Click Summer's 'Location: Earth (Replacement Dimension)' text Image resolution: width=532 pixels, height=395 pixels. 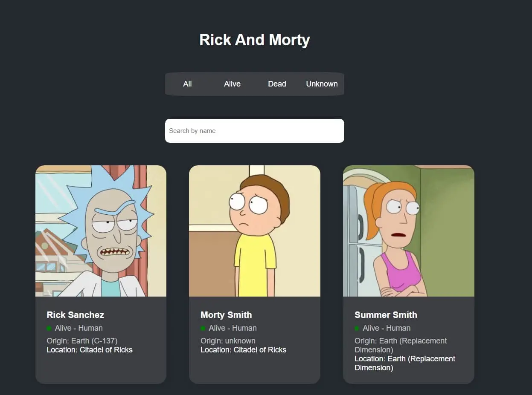pyautogui.click(x=405, y=363)
